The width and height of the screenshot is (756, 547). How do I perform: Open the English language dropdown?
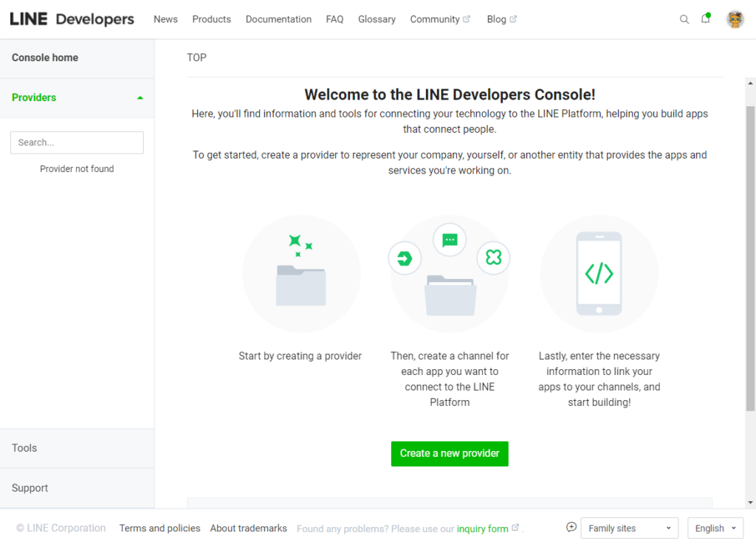pyautogui.click(x=715, y=528)
